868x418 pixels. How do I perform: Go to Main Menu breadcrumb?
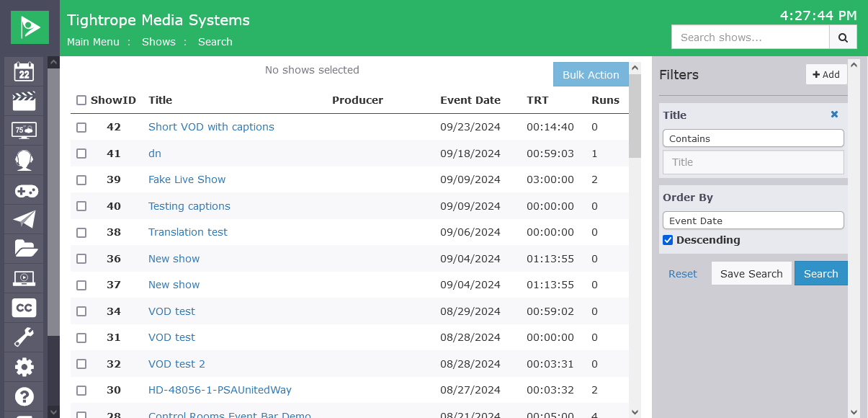93,42
